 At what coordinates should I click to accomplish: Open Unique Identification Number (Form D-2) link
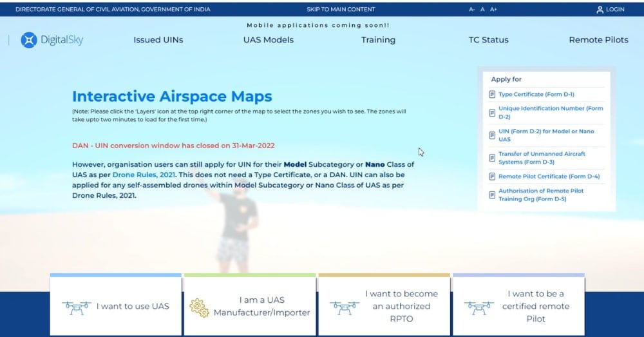551,113
